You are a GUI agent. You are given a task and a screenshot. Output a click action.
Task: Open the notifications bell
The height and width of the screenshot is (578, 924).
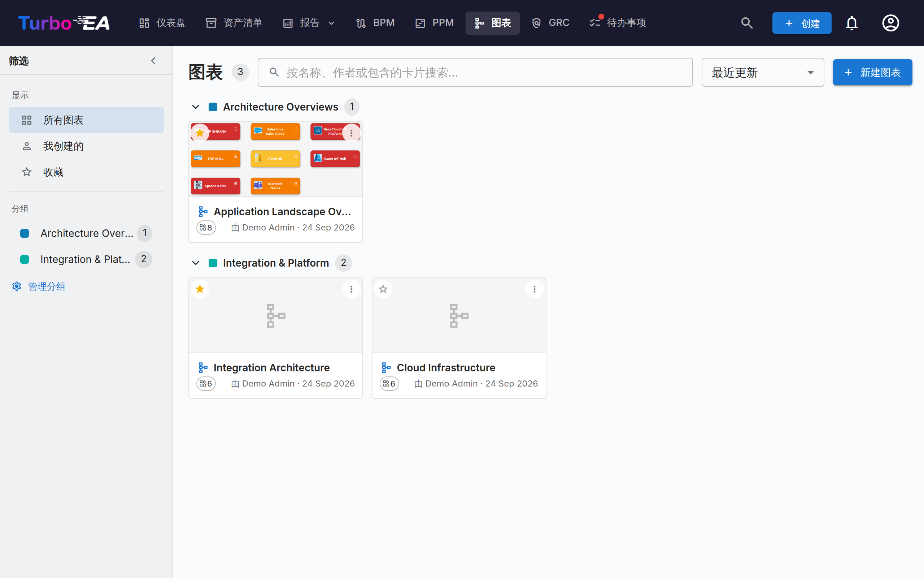tap(851, 23)
